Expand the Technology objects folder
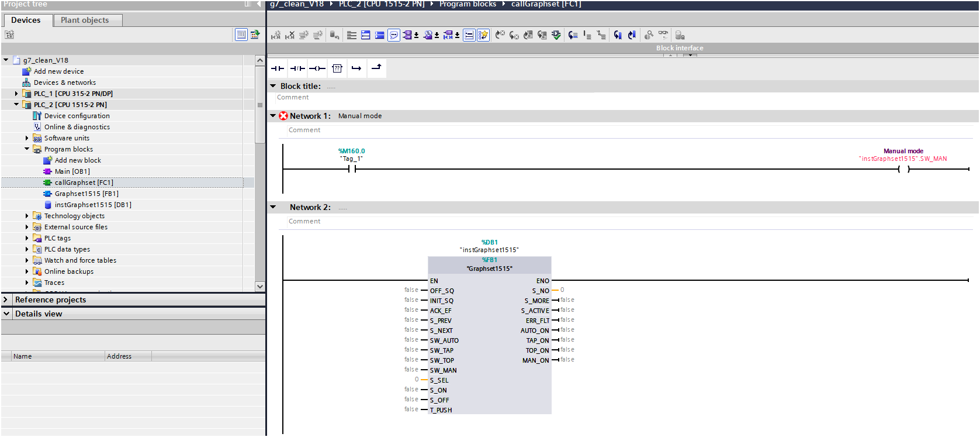The width and height of the screenshot is (980, 437). (x=27, y=216)
